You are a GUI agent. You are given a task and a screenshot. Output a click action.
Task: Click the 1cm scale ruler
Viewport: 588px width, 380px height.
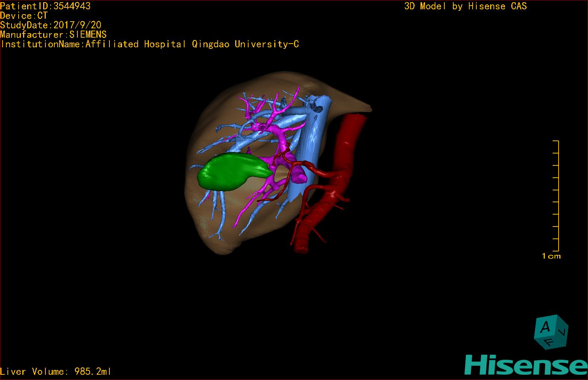coord(556,196)
